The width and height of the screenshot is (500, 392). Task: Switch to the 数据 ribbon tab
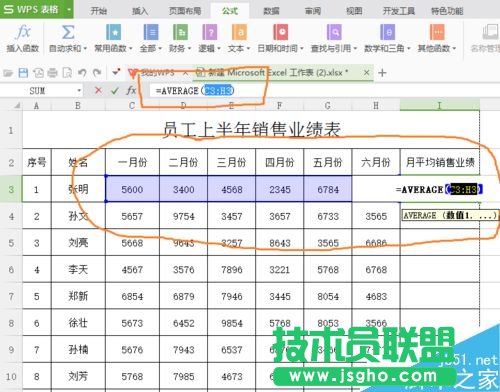point(271,11)
